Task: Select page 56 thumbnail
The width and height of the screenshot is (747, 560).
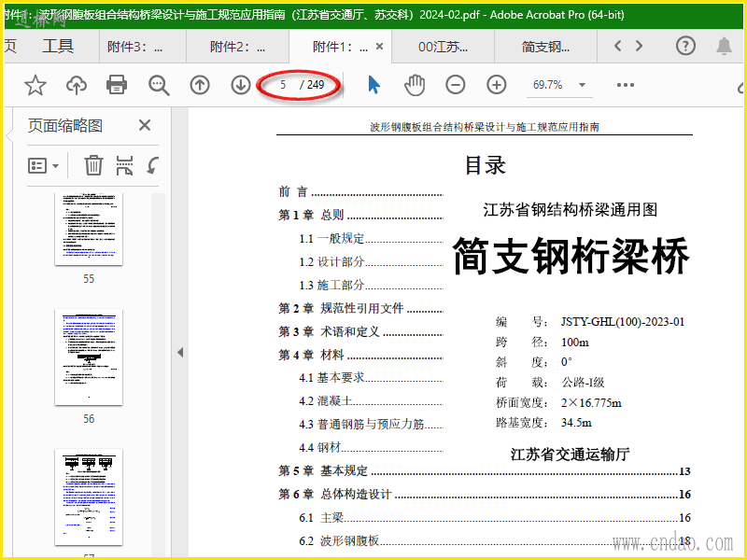Action: [x=89, y=357]
